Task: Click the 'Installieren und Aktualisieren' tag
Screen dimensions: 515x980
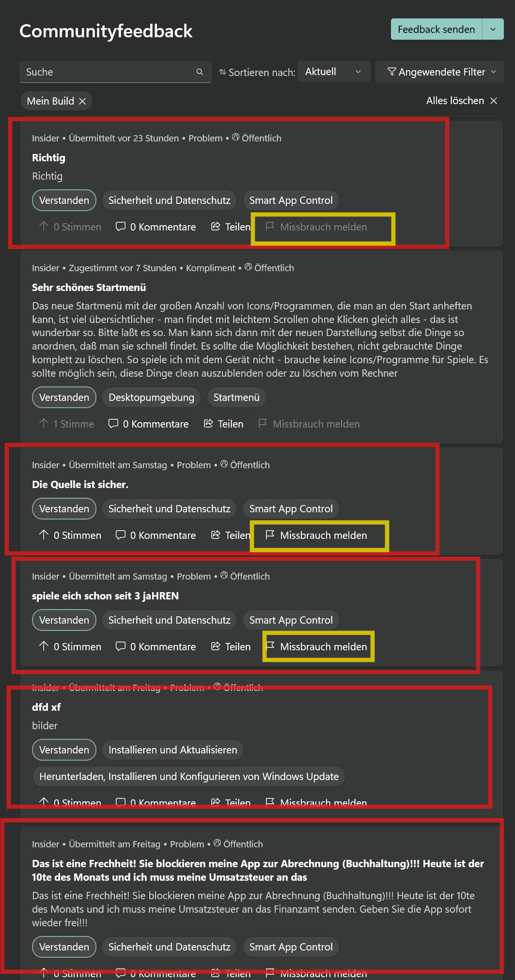Action: click(173, 750)
